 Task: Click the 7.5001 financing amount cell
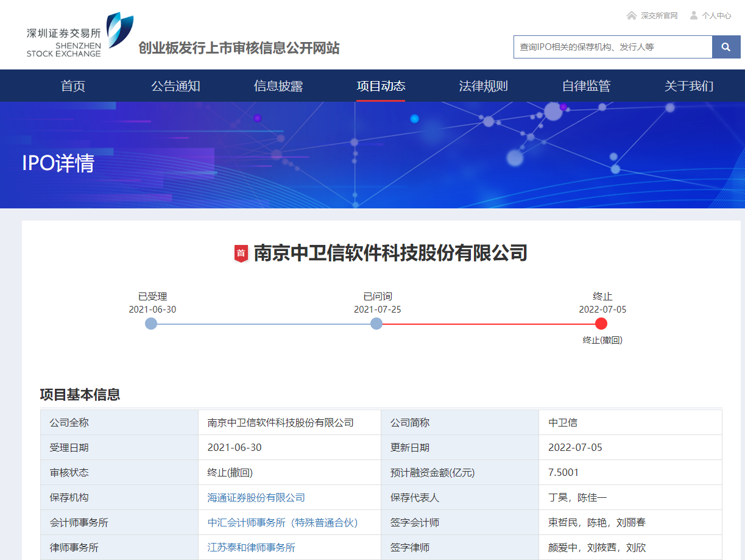point(630,472)
